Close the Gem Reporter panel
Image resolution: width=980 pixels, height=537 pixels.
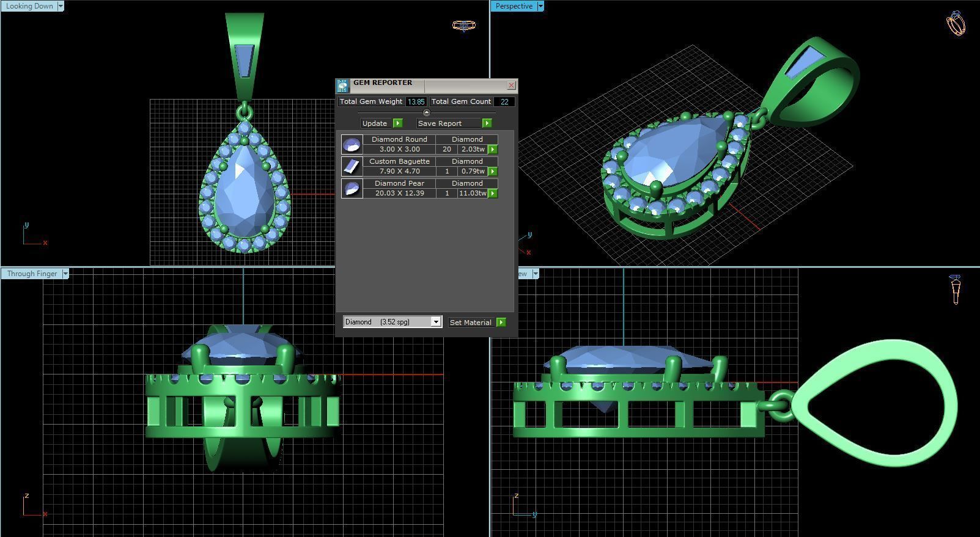pos(512,86)
